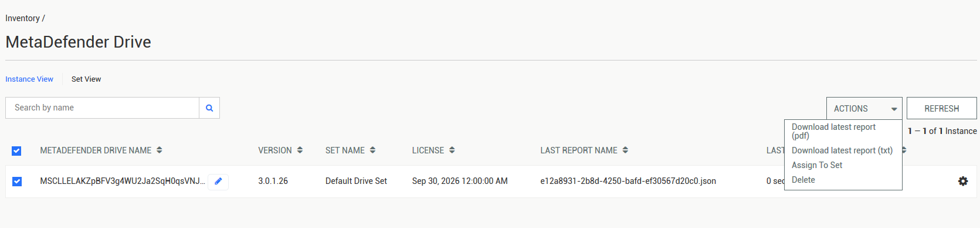The image size is (980, 228).
Task: Choose Assign To Set option
Action: click(817, 165)
